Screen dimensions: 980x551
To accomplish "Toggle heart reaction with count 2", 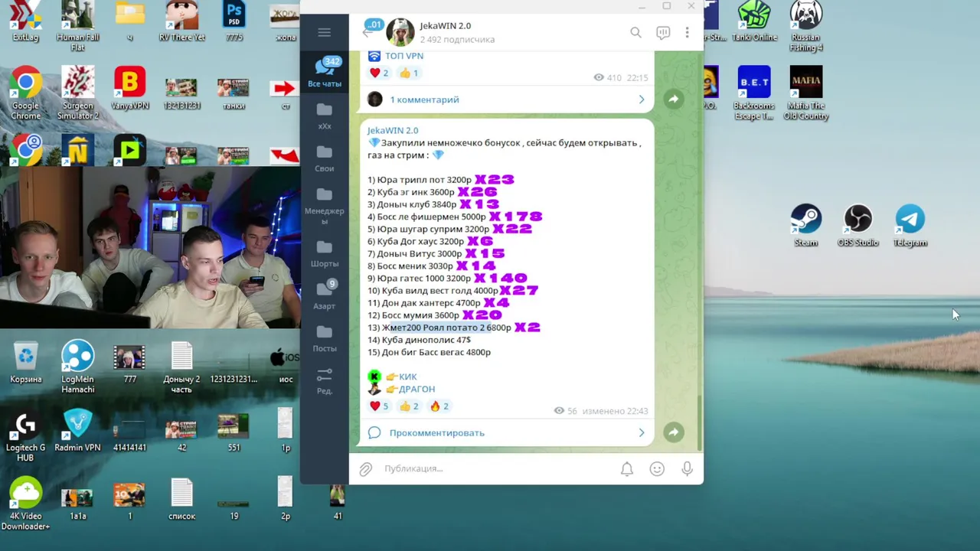I will 379,73.
